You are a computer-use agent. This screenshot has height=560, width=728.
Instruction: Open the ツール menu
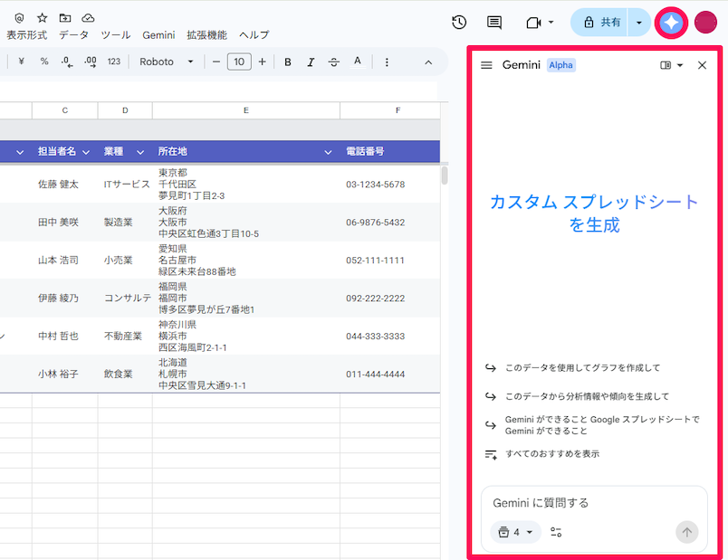tap(116, 35)
